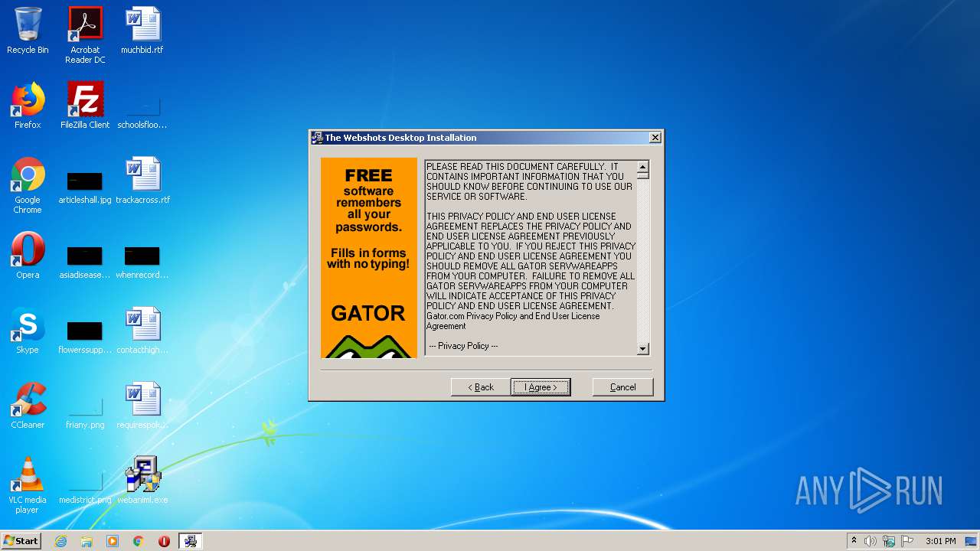The height and width of the screenshot is (551, 980).
Task: Click the volume speaker tray icon
Action: [x=871, y=541]
